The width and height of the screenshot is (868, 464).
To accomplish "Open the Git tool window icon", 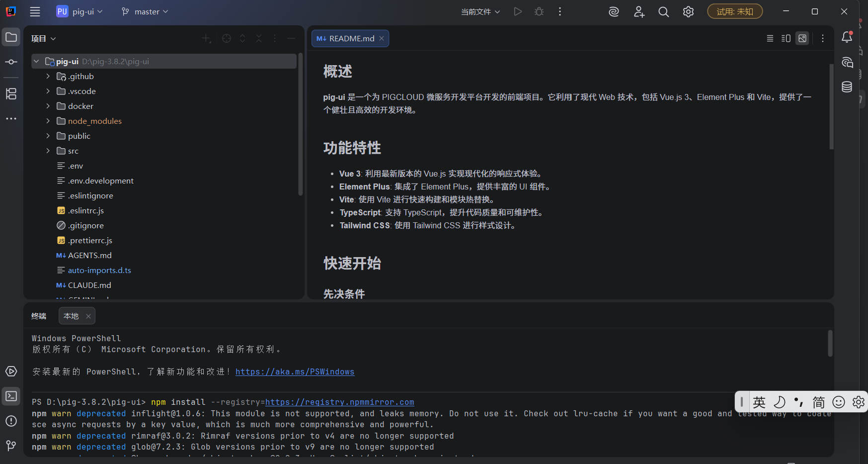I will (x=11, y=446).
